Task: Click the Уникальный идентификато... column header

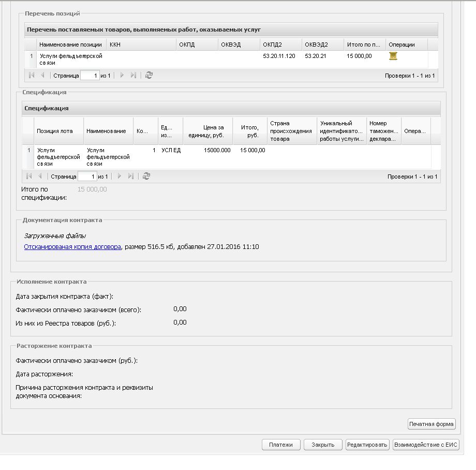Action: [x=342, y=131]
